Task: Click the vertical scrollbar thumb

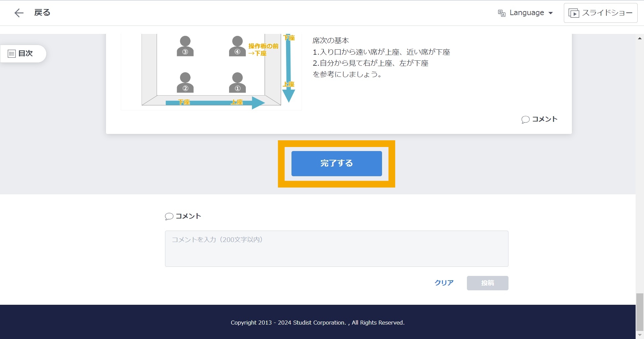Action: tap(640, 312)
